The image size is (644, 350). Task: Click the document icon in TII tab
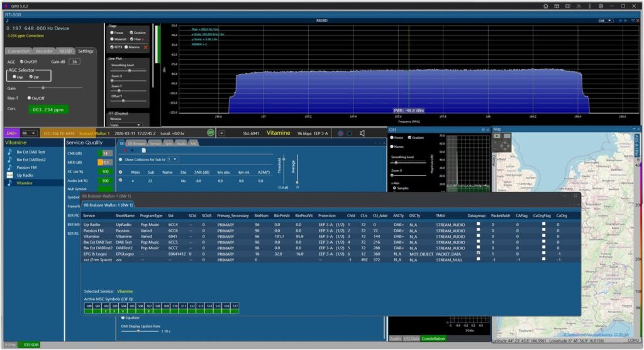(x=143, y=150)
